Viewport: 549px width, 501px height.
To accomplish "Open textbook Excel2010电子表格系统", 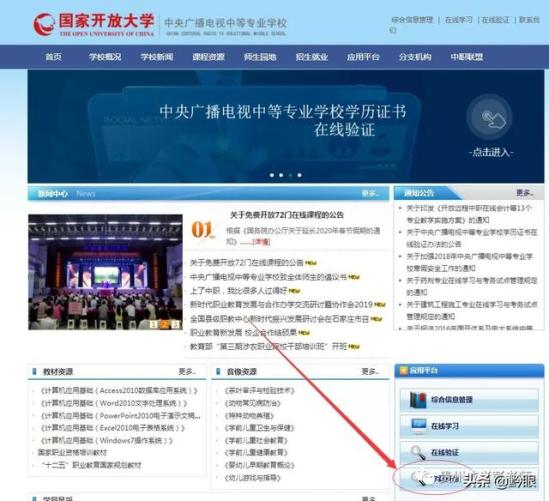I will [x=113, y=428].
